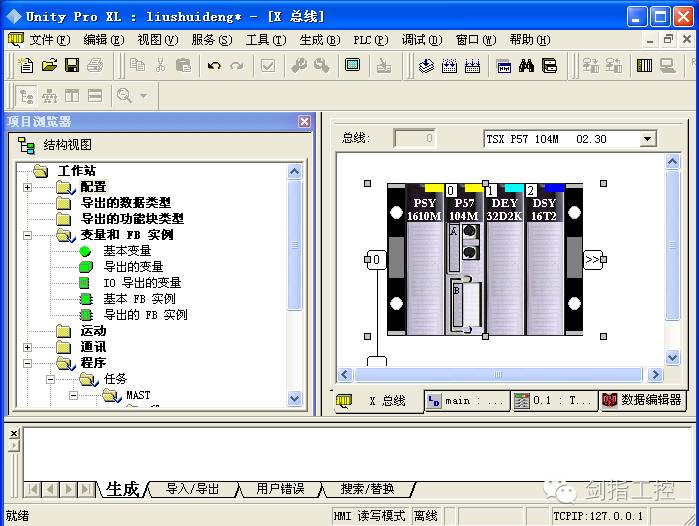Open the PLC(P) menu
699x526 pixels.
coord(371,40)
